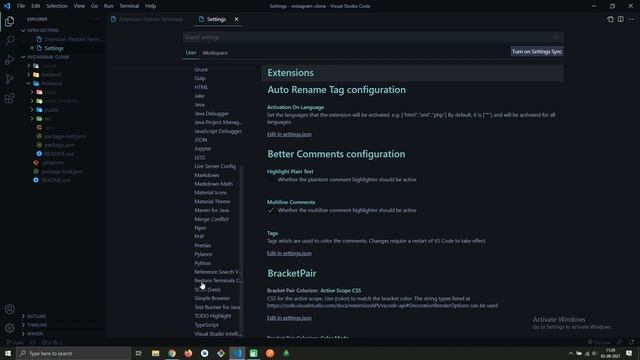Open the File menu
This screenshot has height=360, width=640.
(21, 6)
